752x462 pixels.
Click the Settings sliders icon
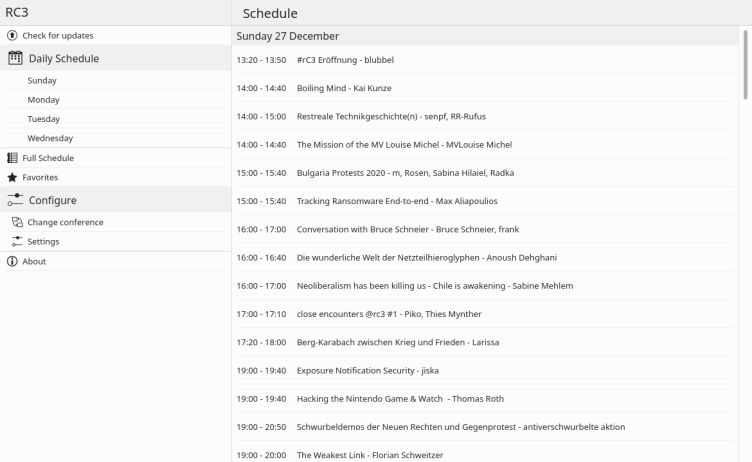coord(17,241)
